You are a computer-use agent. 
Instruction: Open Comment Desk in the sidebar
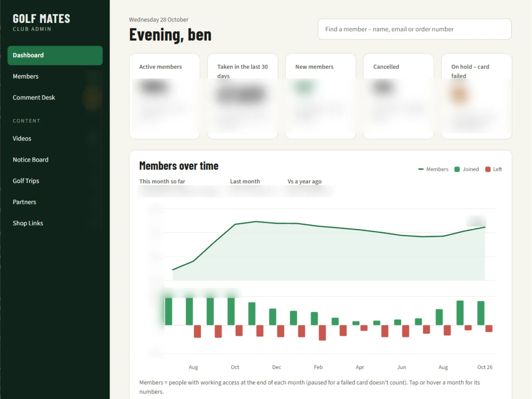[x=55, y=97]
